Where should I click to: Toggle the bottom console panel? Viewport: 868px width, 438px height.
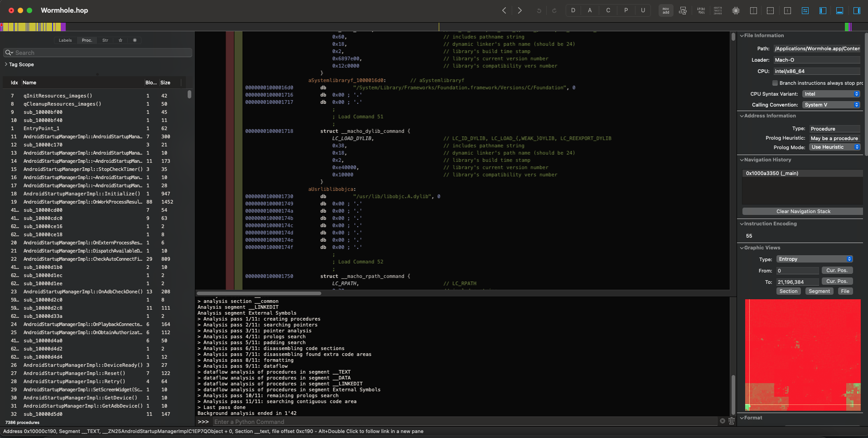click(839, 10)
